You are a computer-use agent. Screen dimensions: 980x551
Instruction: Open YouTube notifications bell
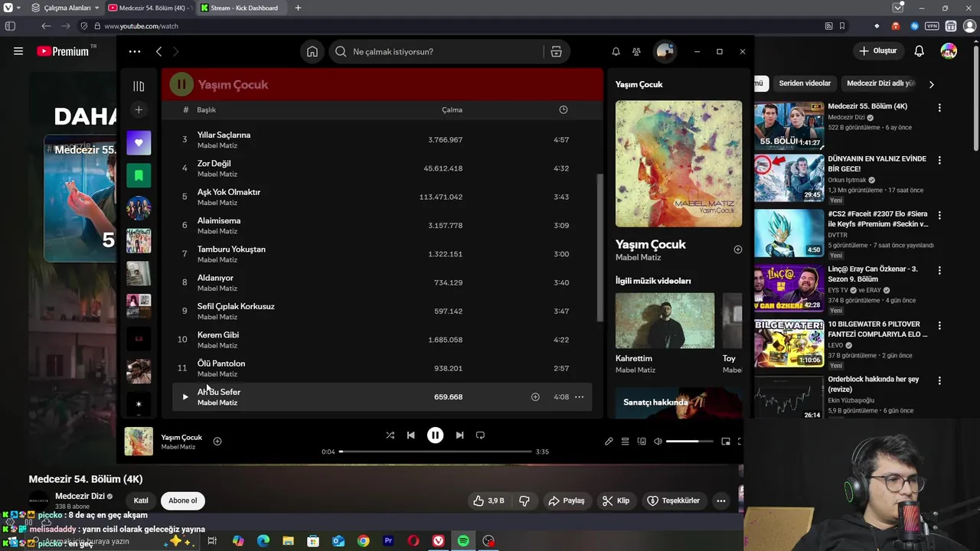[919, 51]
